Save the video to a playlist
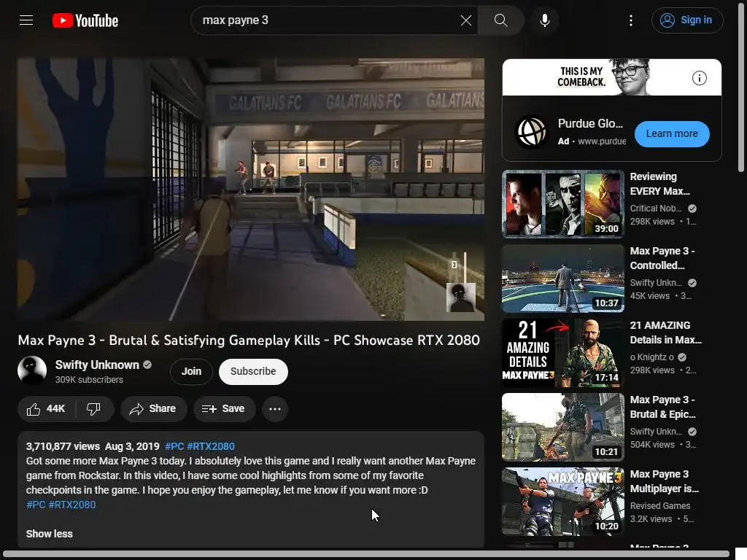The width and height of the screenshot is (747, 560). point(224,408)
